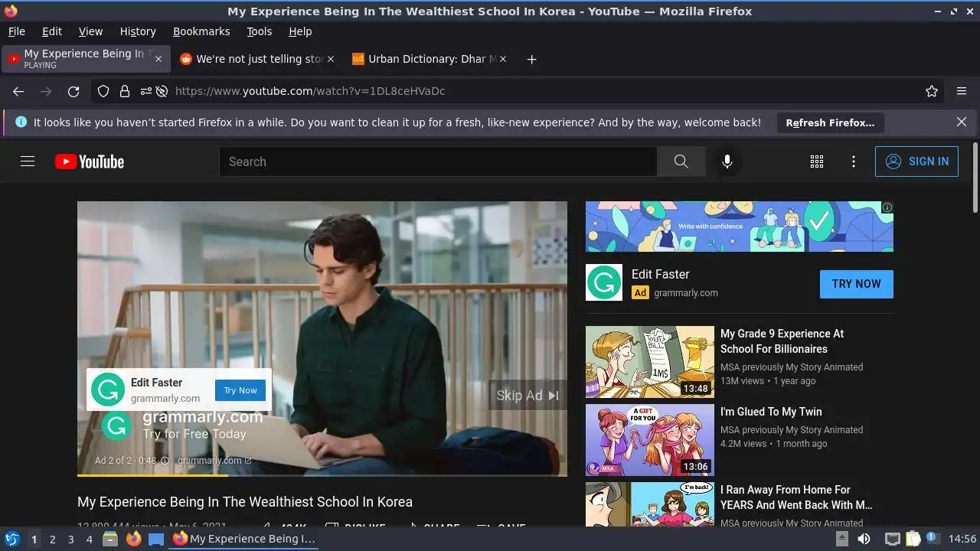Image resolution: width=980 pixels, height=551 pixels.
Task: Select Firefox window taskbar entry
Action: click(x=244, y=539)
